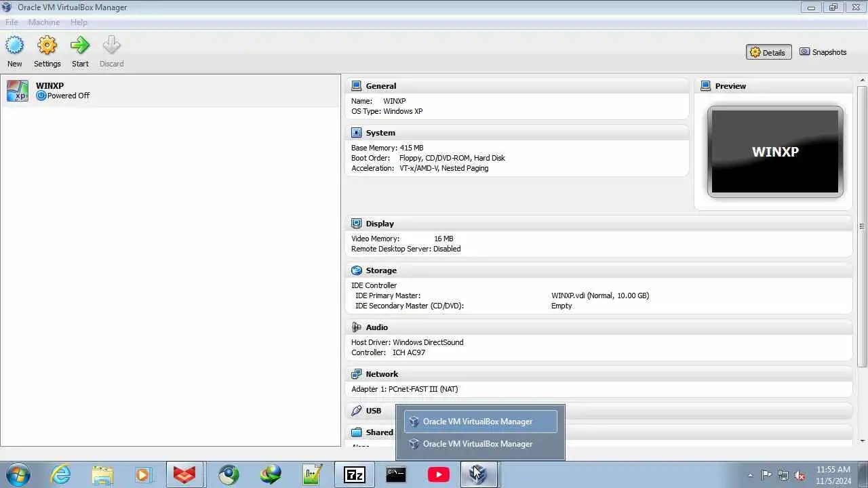Click WINXP.vdi storage attachment text
The height and width of the screenshot is (488, 868).
click(x=600, y=296)
